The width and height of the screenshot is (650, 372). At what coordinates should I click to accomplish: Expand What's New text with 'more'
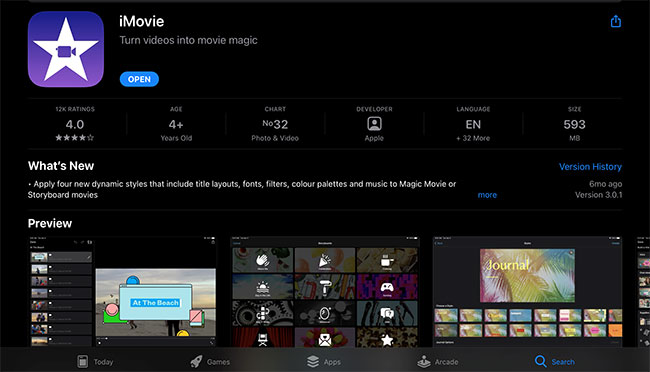(487, 195)
